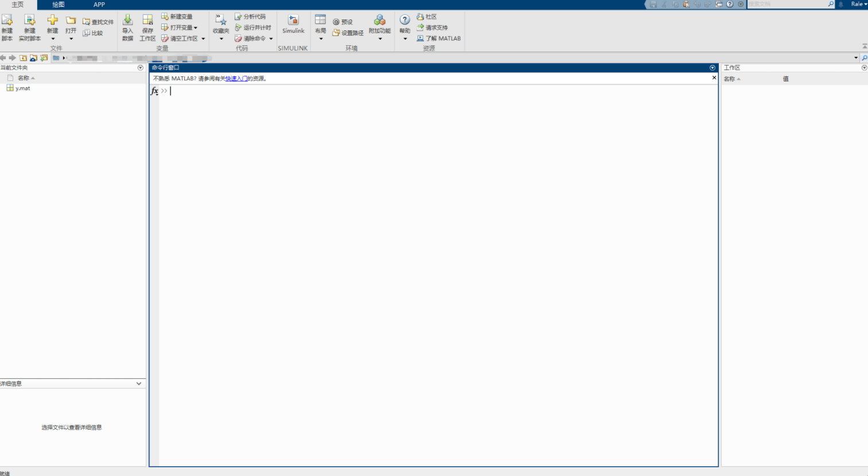The image size is (868, 476).
Task: Open the 收藏夹 (Favorites) star icon
Action: pyautogui.click(x=221, y=20)
